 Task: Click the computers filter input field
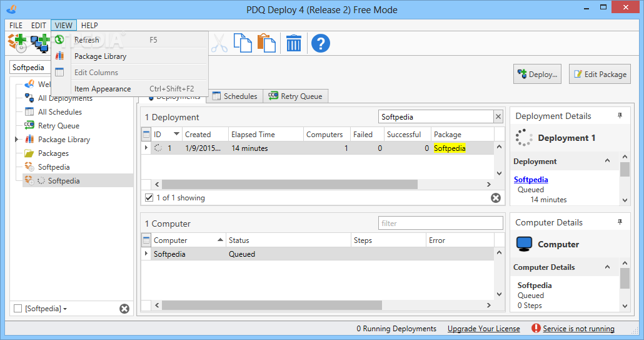440,224
